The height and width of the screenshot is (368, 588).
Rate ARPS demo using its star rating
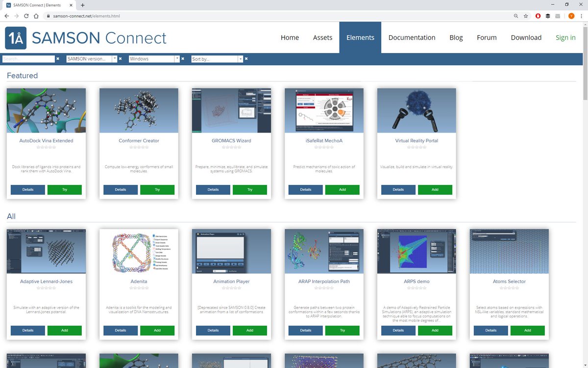pyautogui.click(x=416, y=288)
